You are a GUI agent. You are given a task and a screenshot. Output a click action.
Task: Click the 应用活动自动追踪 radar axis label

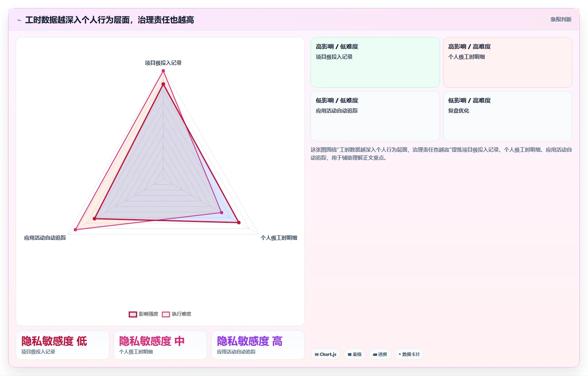pyautogui.click(x=45, y=238)
